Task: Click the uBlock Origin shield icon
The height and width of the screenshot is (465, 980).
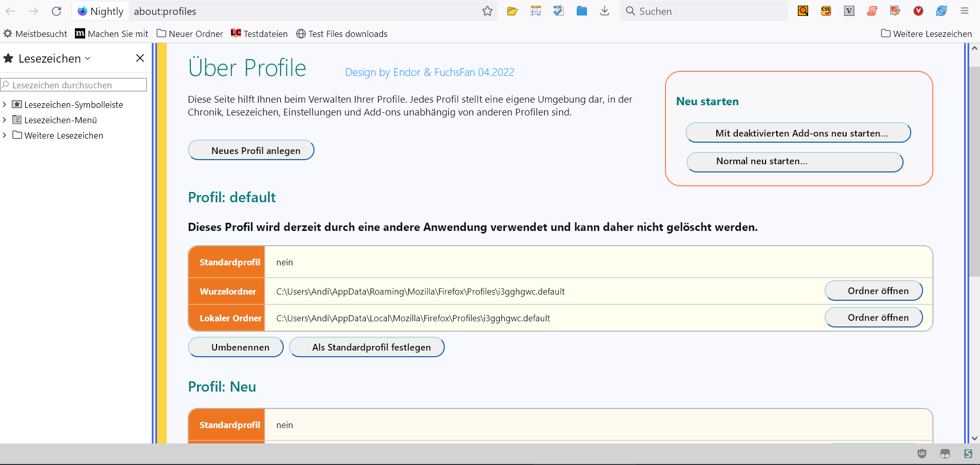Action: [922, 454]
